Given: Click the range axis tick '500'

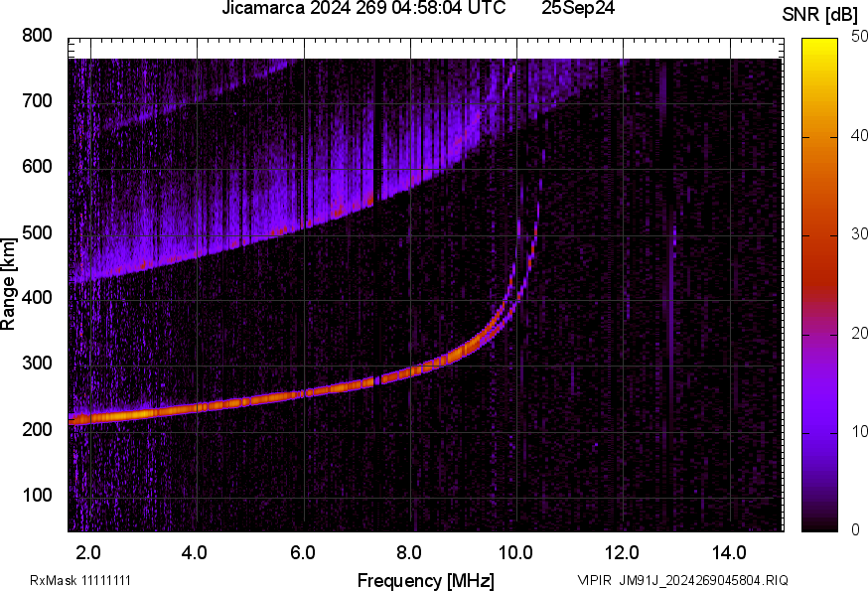Looking at the screenshot, I should pyautogui.click(x=37, y=232).
